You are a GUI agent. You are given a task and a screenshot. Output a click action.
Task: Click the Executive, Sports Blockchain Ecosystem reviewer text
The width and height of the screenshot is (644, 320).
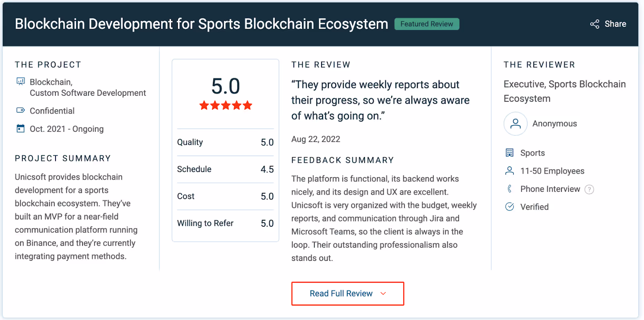coord(564,91)
